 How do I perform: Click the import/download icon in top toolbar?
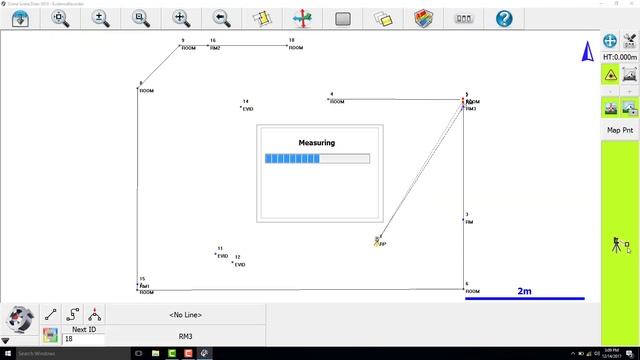tap(20, 19)
